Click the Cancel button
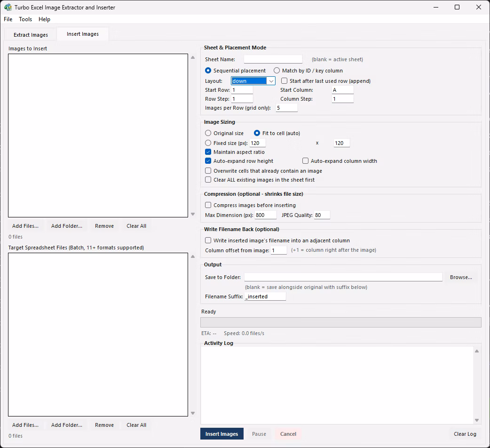 (x=288, y=434)
